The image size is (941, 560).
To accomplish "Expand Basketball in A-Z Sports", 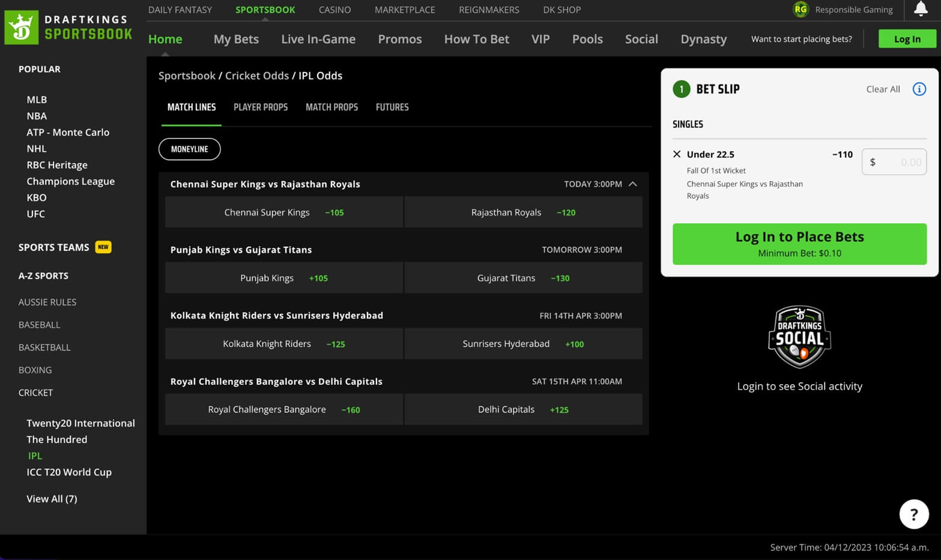I will [44, 348].
